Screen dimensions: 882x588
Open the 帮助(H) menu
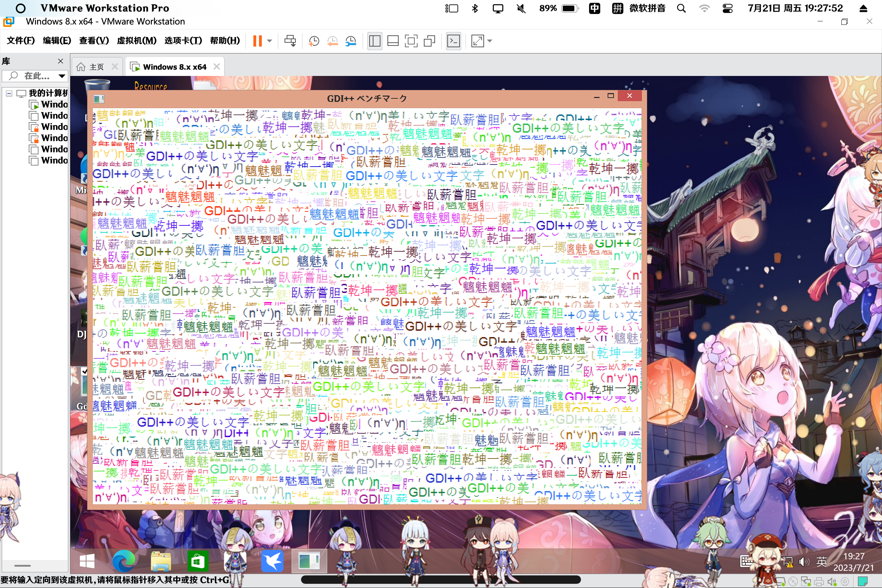(x=225, y=41)
